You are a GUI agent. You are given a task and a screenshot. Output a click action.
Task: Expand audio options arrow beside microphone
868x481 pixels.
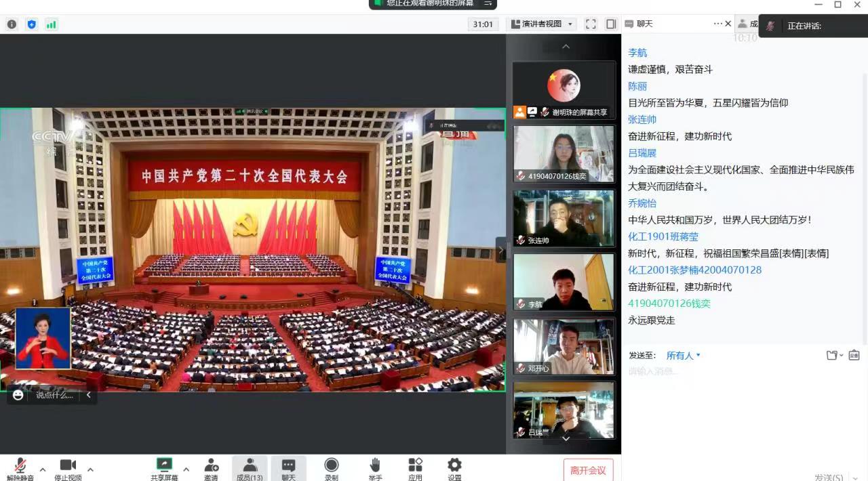43,469
